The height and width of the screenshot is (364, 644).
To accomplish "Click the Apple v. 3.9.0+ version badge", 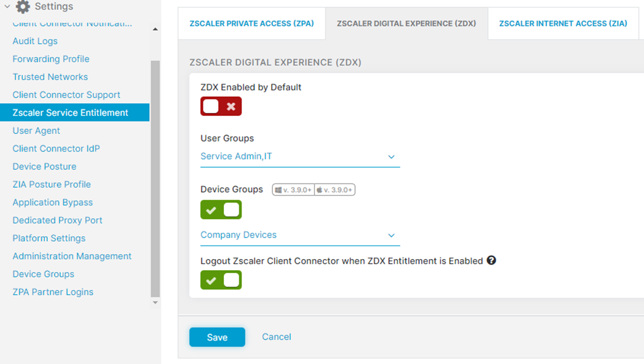I will [335, 190].
